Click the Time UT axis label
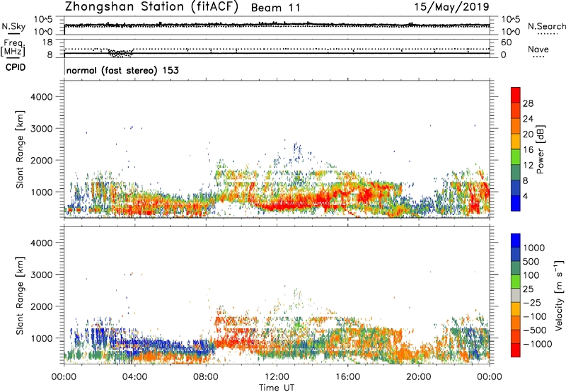The width and height of the screenshot is (566, 392). [277, 388]
